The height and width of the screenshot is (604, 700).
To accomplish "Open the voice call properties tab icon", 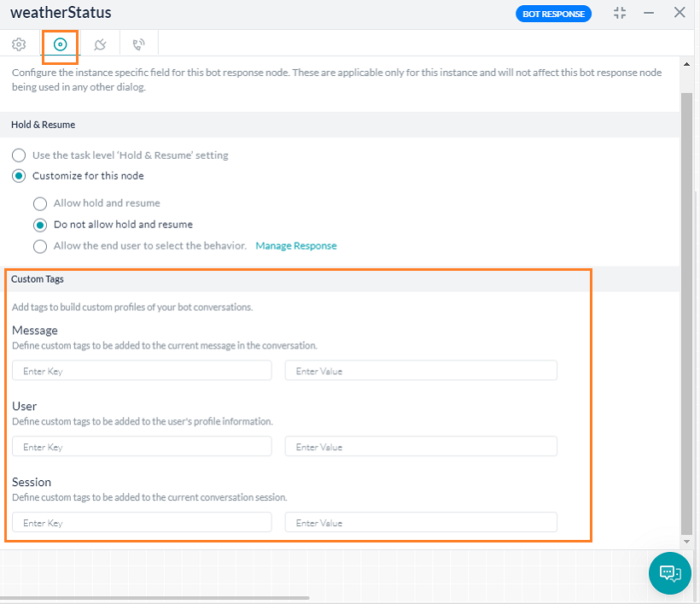I will [x=138, y=44].
